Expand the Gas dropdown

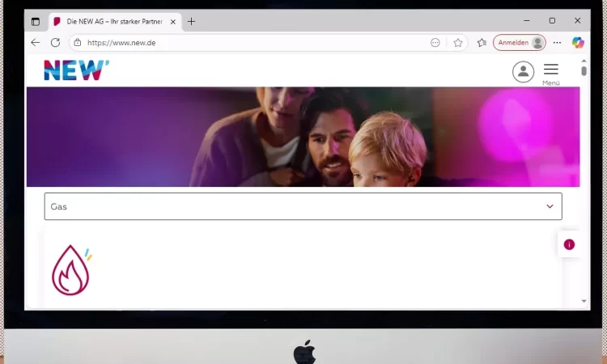pos(302,206)
